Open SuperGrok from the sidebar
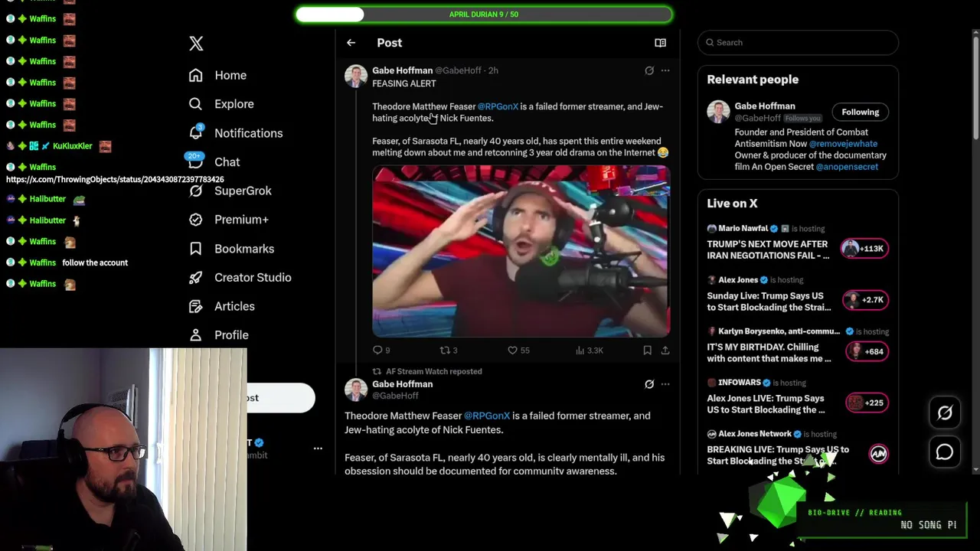This screenshot has width=980, height=551. (x=243, y=191)
